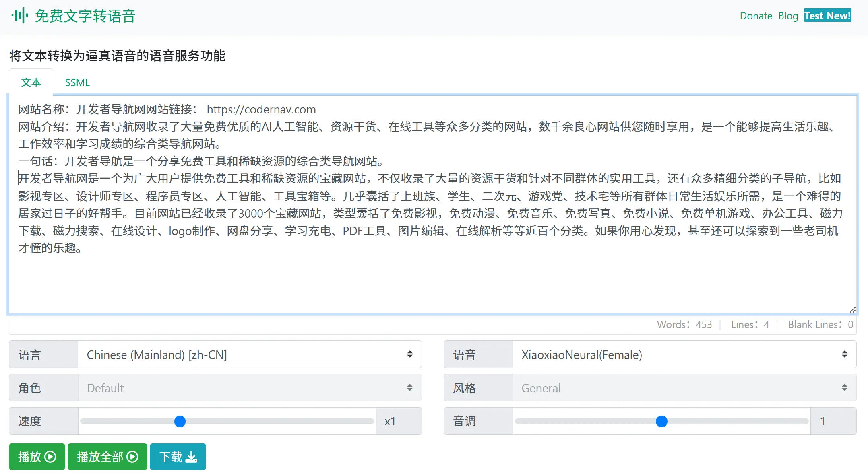Click the 免费文字转语音 site title
This screenshot has width=868, height=476.
(85, 16)
